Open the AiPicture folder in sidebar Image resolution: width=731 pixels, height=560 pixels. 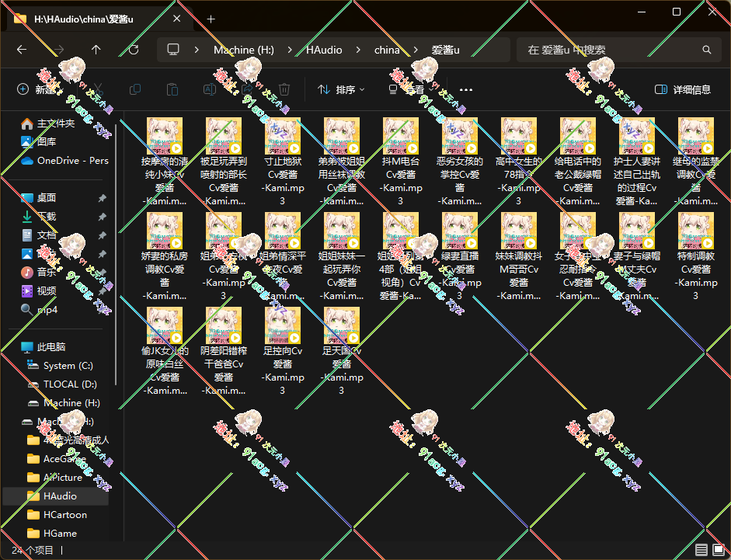[x=62, y=478]
